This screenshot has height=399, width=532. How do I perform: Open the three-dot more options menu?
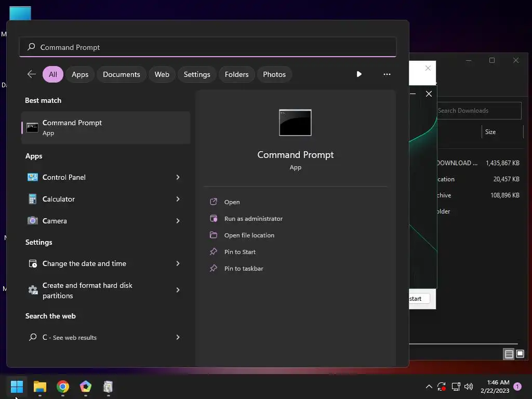point(387,74)
